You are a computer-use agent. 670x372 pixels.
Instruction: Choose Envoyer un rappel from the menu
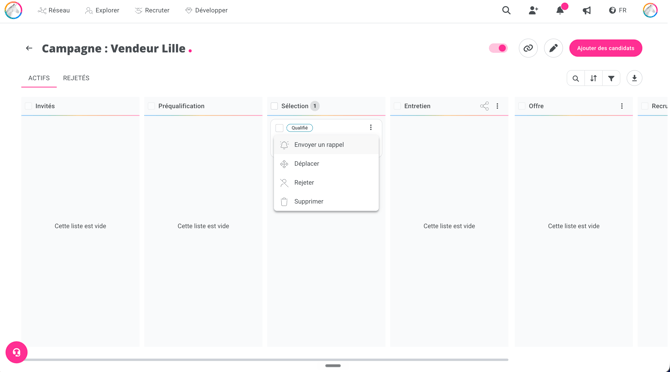pos(326,145)
